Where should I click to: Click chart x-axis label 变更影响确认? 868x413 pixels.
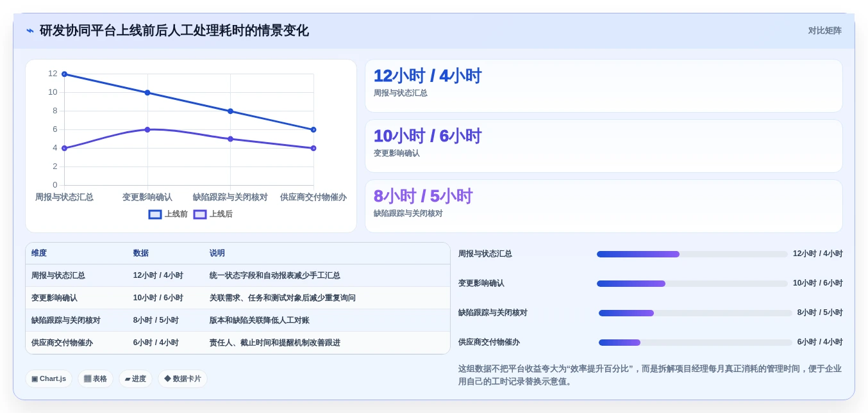coord(147,197)
